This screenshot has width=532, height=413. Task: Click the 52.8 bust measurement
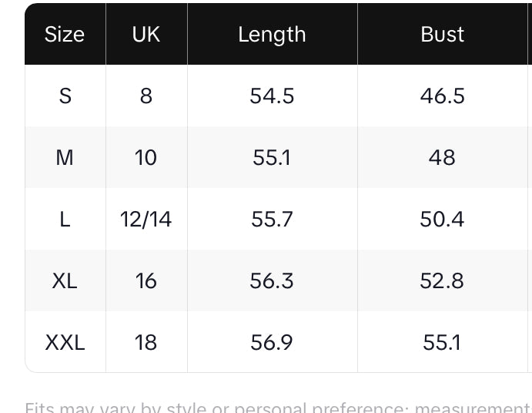(443, 281)
